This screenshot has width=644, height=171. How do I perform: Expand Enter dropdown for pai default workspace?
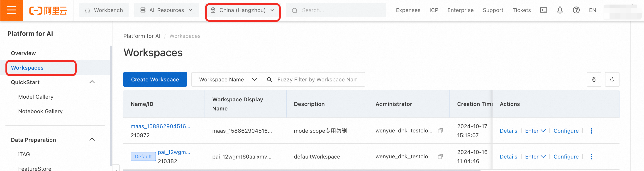(535, 156)
